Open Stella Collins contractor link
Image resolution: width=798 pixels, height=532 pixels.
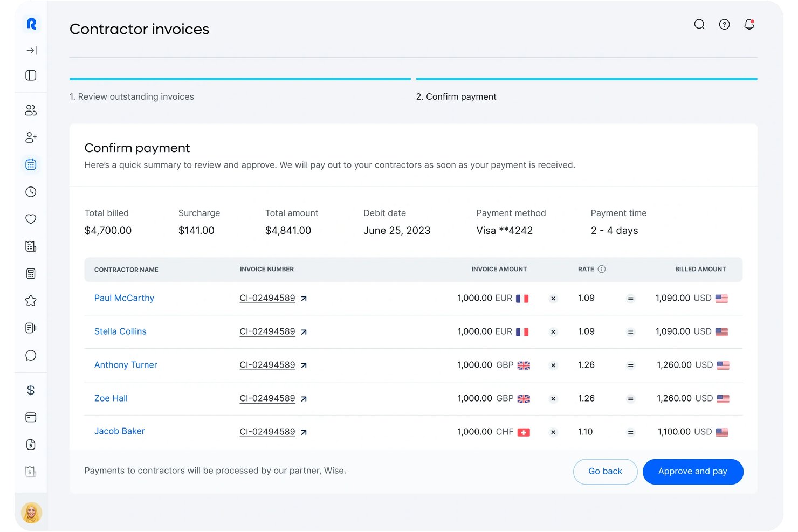120,331
